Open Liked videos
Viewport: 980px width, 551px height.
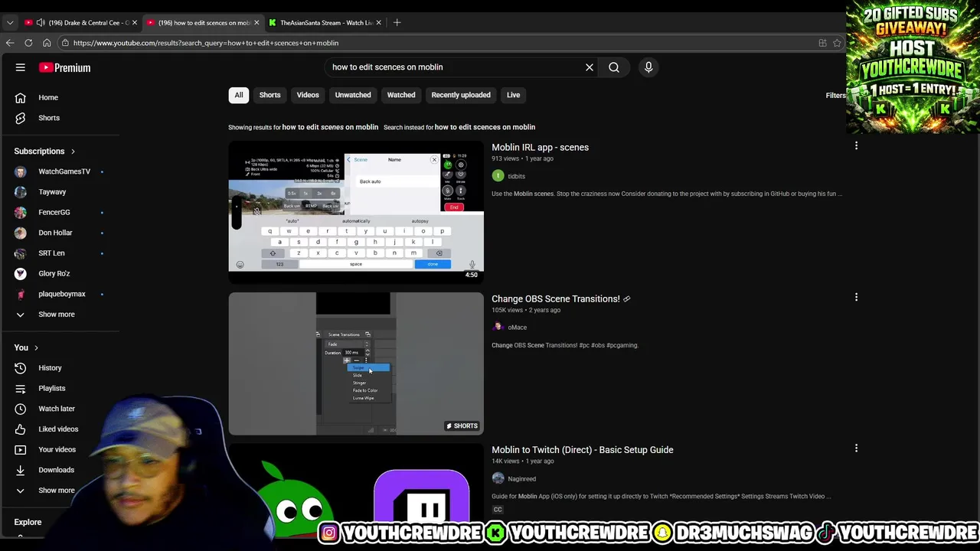point(60,429)
